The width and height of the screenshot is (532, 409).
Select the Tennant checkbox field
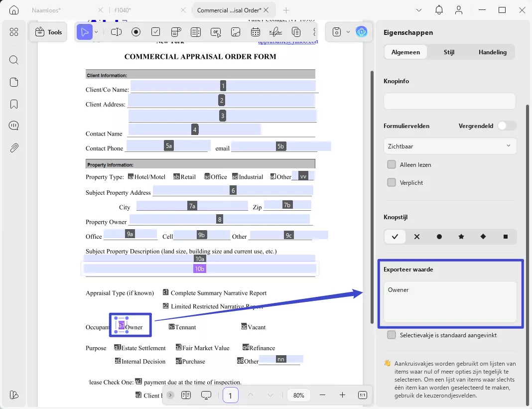pyautogui.click(x=172, y=326)
